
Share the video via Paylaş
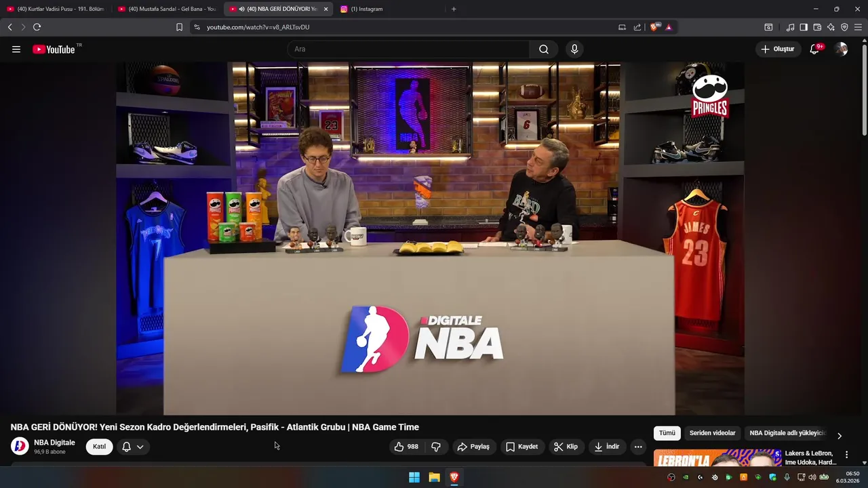[473, 447]
